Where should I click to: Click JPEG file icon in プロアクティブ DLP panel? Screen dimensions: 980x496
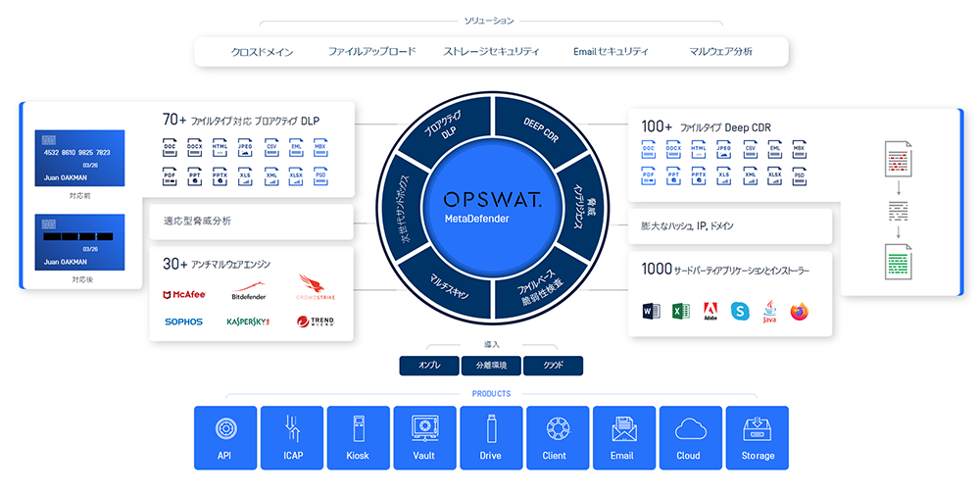[245, 148]
